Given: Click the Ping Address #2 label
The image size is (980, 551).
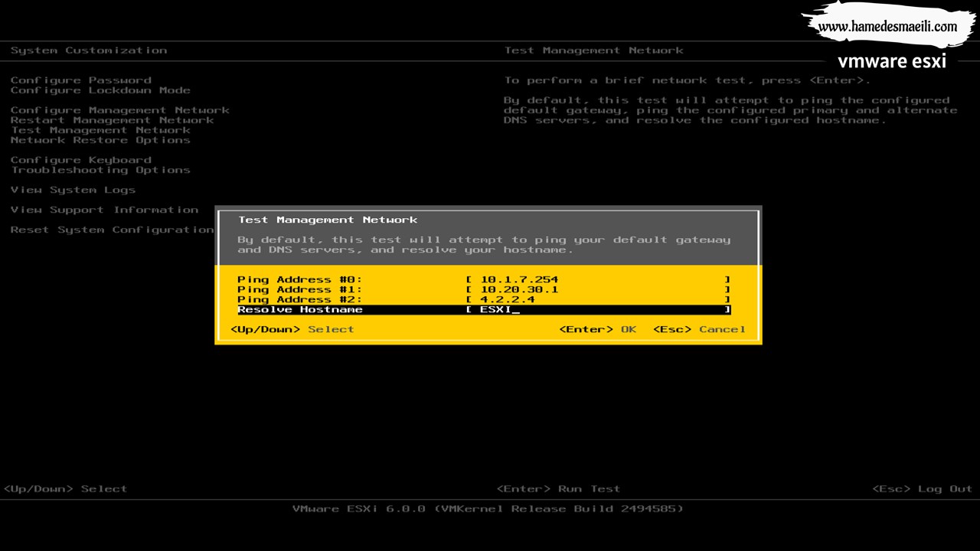Looking at the screenshot, I should click(300, 299).
